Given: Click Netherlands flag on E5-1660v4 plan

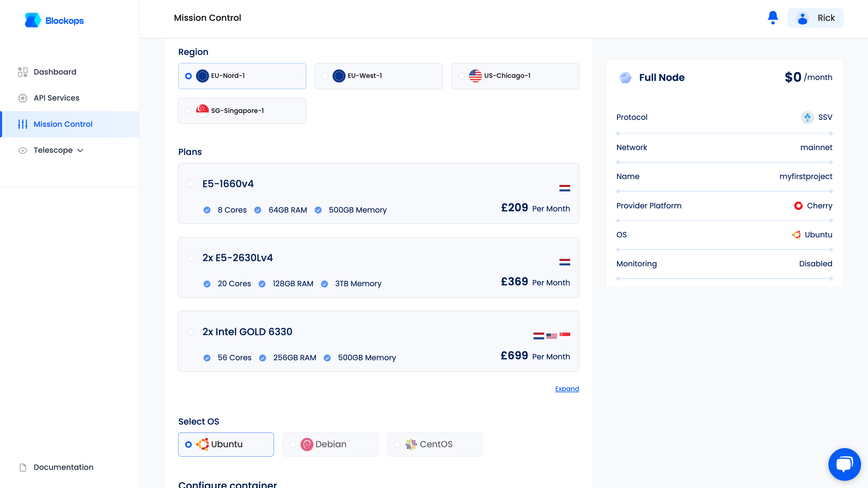Looking at the screenshot, I should [x=565, y=188].
